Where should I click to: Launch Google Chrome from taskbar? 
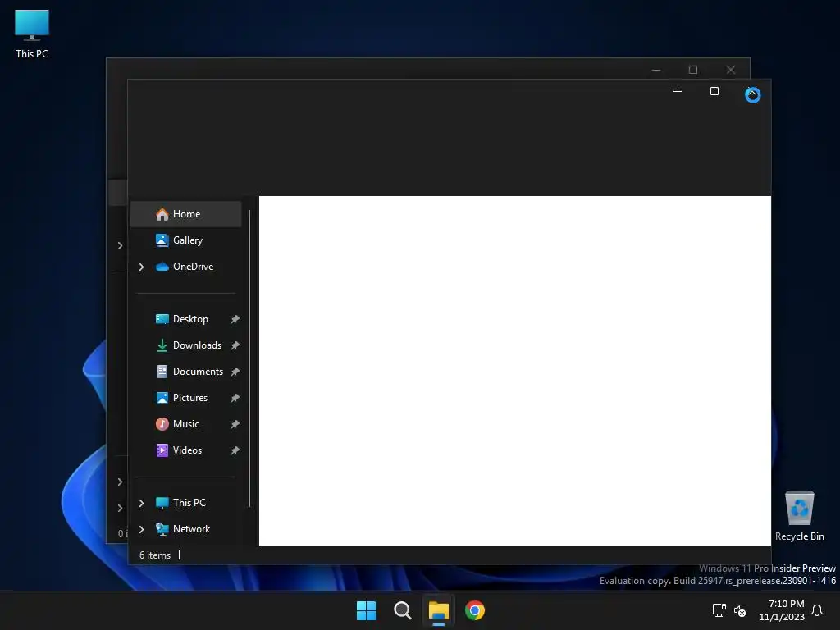tap(475, 610)
